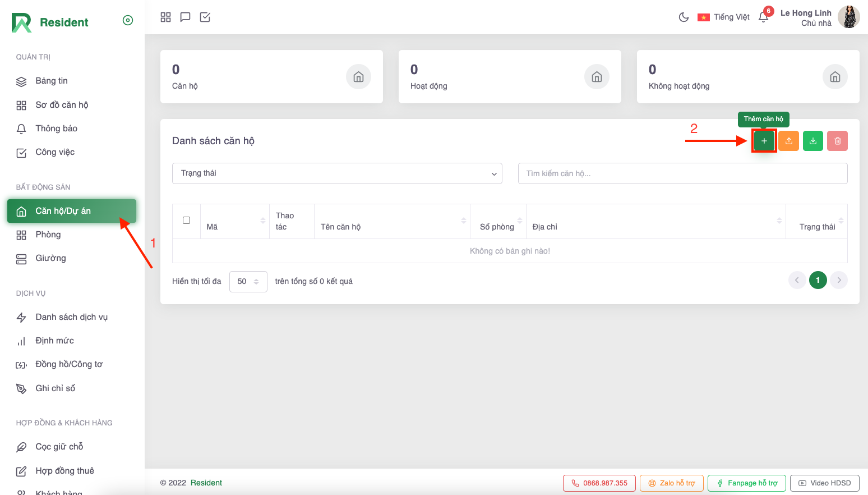This screenshot has height=495, width=868.
Task: Open the notification bell in header
Action: tap(763, 17)
